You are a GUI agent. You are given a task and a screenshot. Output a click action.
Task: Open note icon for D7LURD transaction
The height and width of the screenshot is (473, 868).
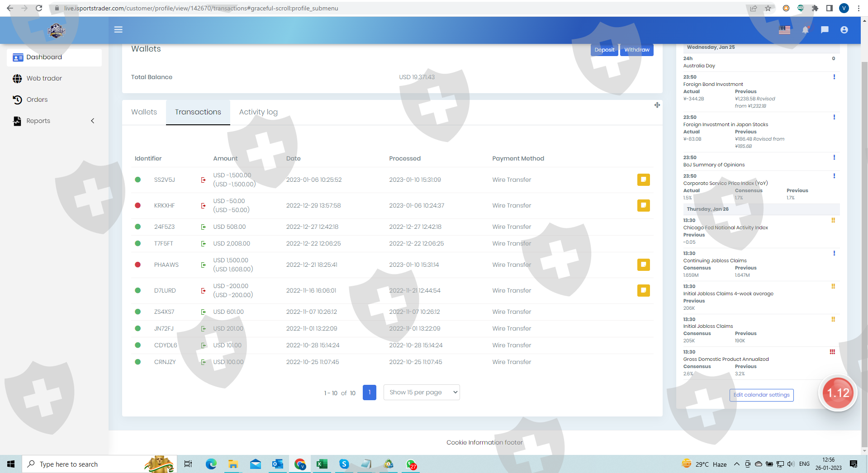click(643, 290)
